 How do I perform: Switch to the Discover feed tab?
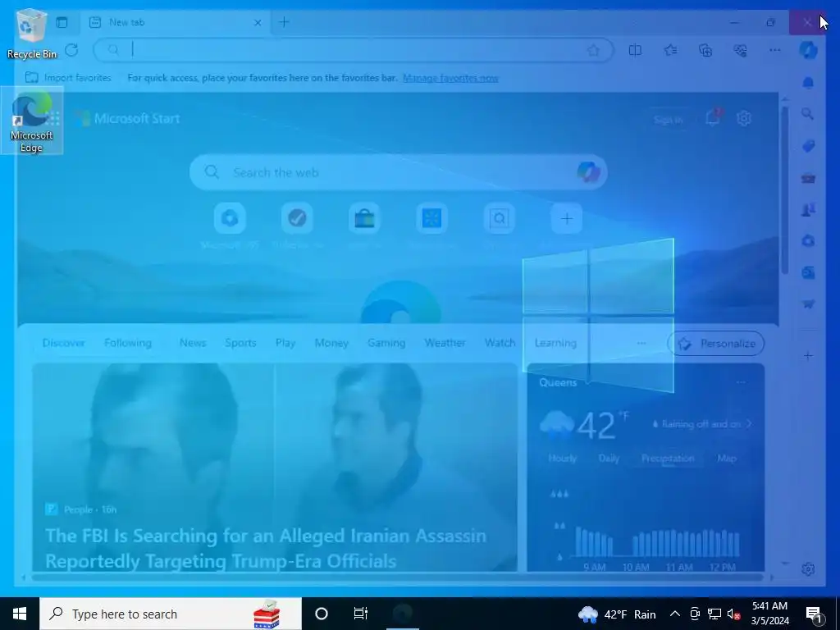[64, 343]
